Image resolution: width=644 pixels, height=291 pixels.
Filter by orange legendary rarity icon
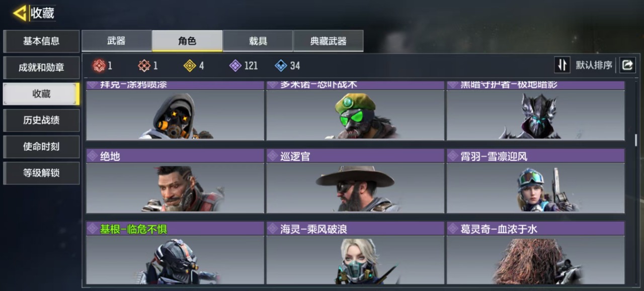(x=144, y=65)
